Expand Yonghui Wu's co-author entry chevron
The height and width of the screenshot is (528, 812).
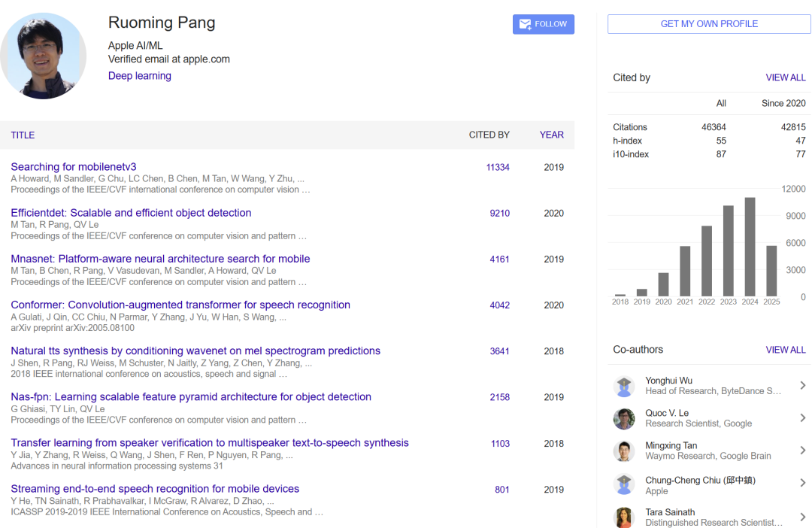[x=802, y=386]
